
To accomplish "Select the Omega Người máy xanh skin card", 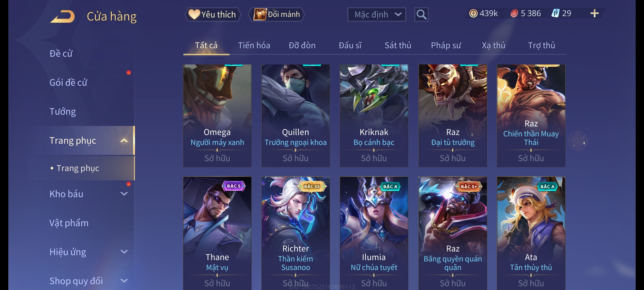I will coord(217,115).
